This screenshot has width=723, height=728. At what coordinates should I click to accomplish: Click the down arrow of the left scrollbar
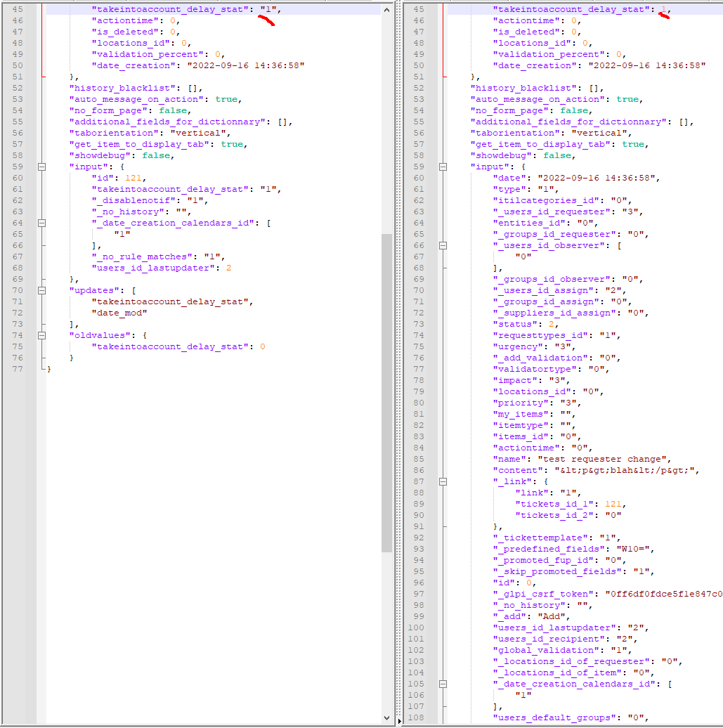click(387, 718)
